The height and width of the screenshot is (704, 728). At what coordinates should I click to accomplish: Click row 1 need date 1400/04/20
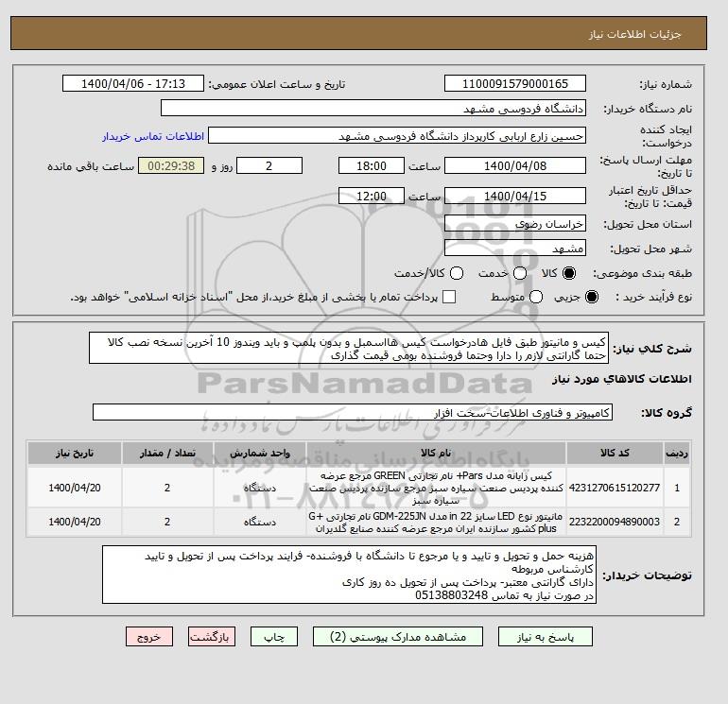click(x=75, y=488)
